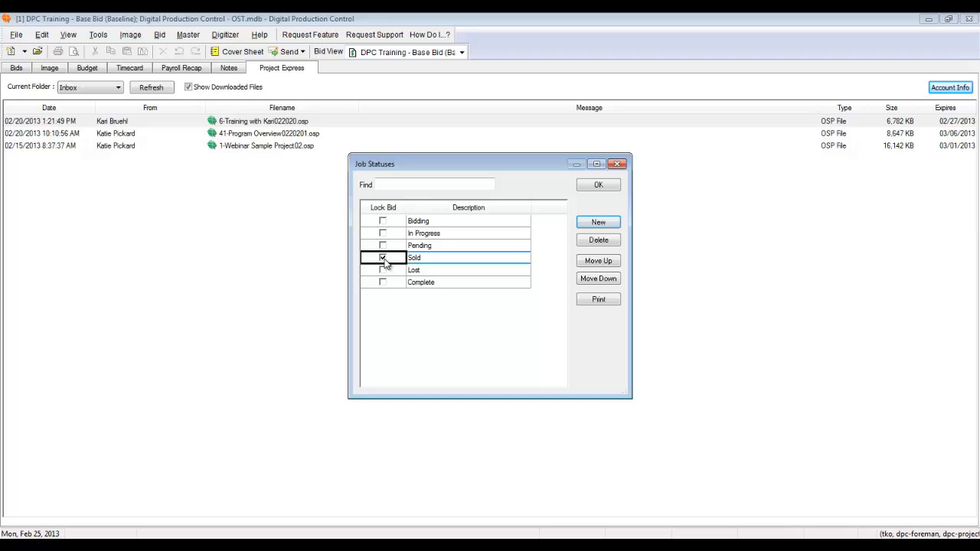The height and width of the screenshot is (551, 980).
Task: Switch to the Bids tab
Action: (16, 68)
